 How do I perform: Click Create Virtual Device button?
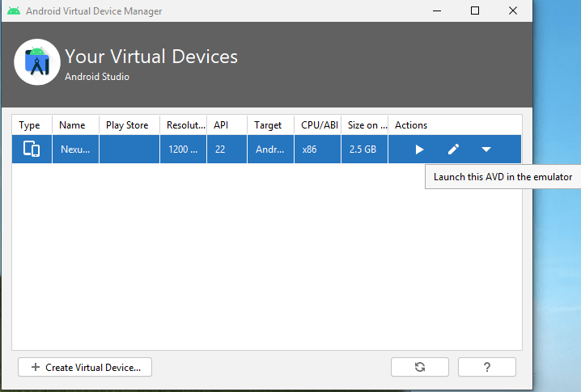coord(85,367)
